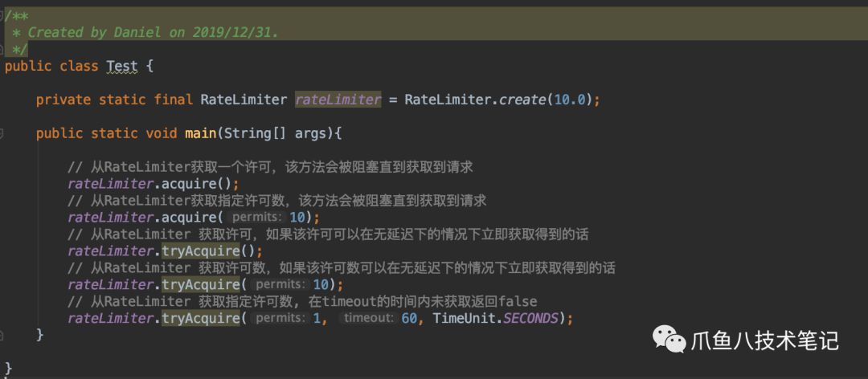Click the watermark text 爪鱼八技术笔记
868x379 pixels.
[764, 340]
